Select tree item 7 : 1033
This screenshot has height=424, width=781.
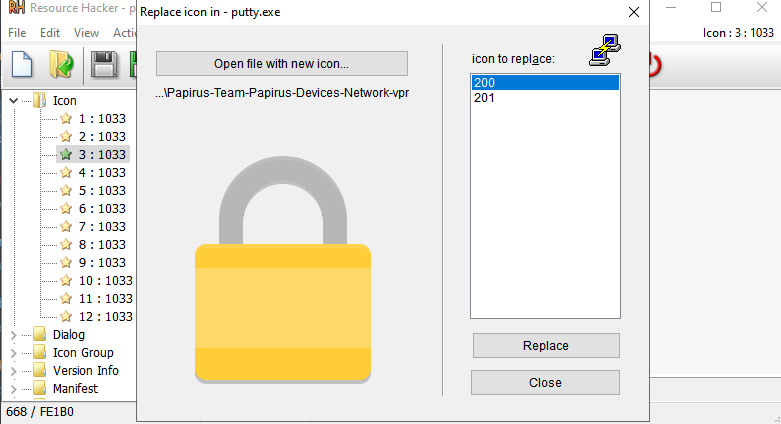[x=102, y=226]
